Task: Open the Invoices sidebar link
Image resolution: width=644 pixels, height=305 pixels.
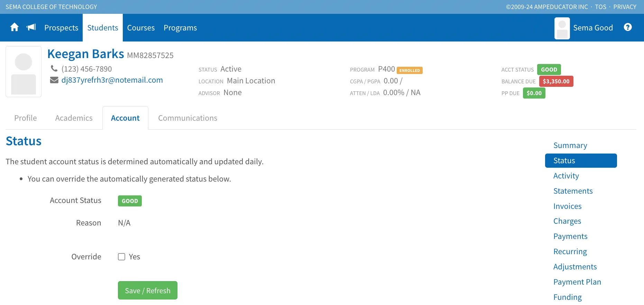Action: click(x=568, y=206)
